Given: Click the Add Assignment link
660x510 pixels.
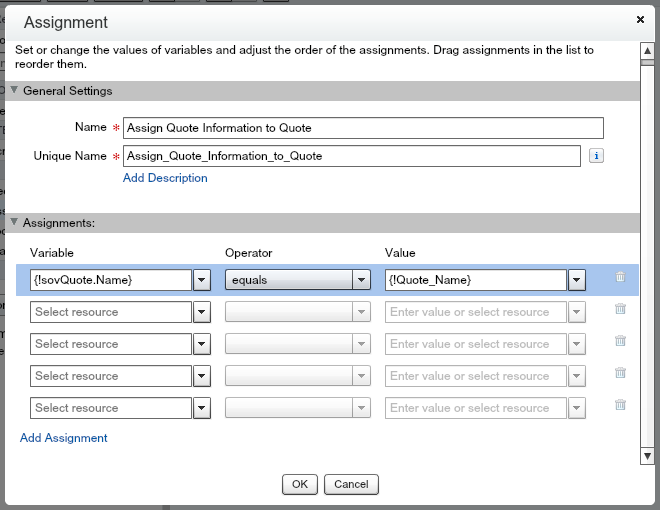Looking at the screenshot, I should [64, 438].
